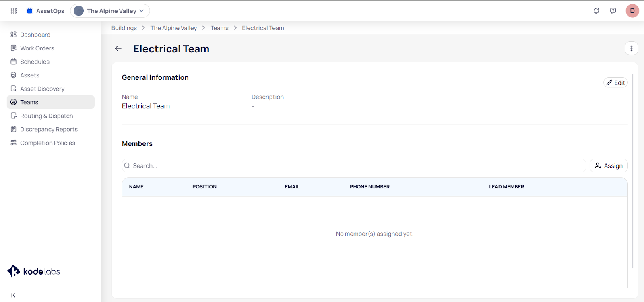Open the help chat icon
Image resolution: width=644 pixels, height=302 pixels.
[613, 11]
